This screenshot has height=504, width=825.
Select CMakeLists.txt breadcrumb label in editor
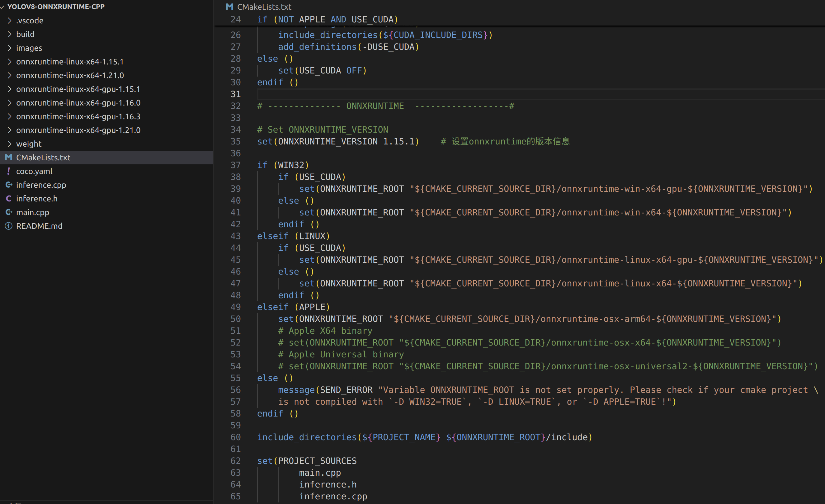click(x=264, y=7)
